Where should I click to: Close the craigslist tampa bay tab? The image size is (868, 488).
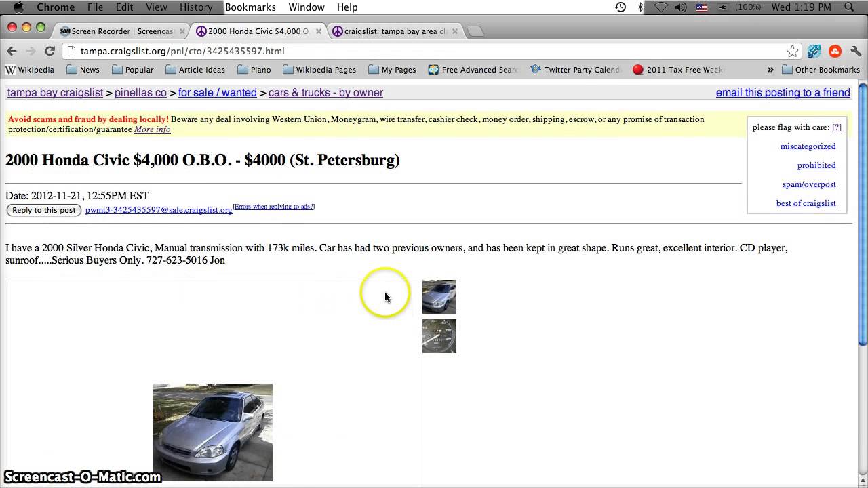(455, 31)
